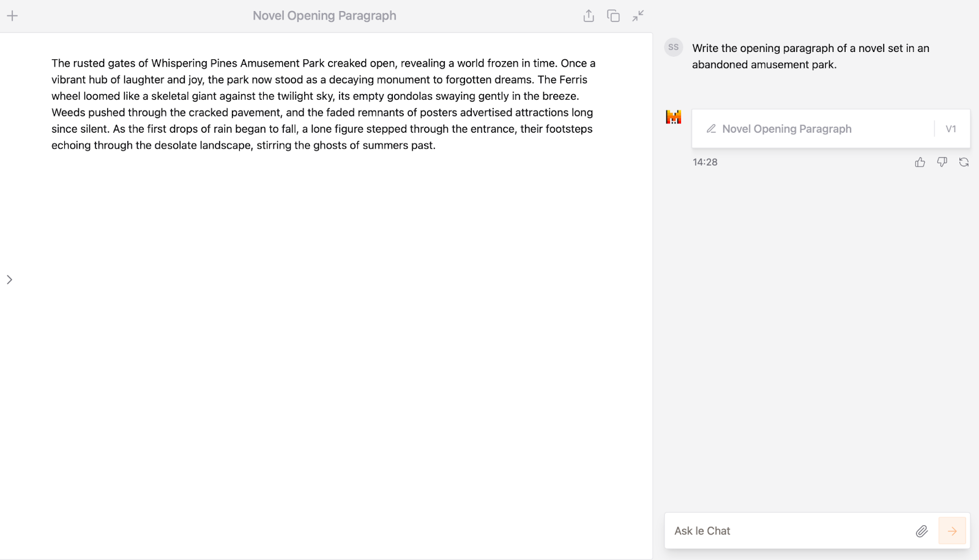Click the plus icon to start new canvas

pos(12,16)
